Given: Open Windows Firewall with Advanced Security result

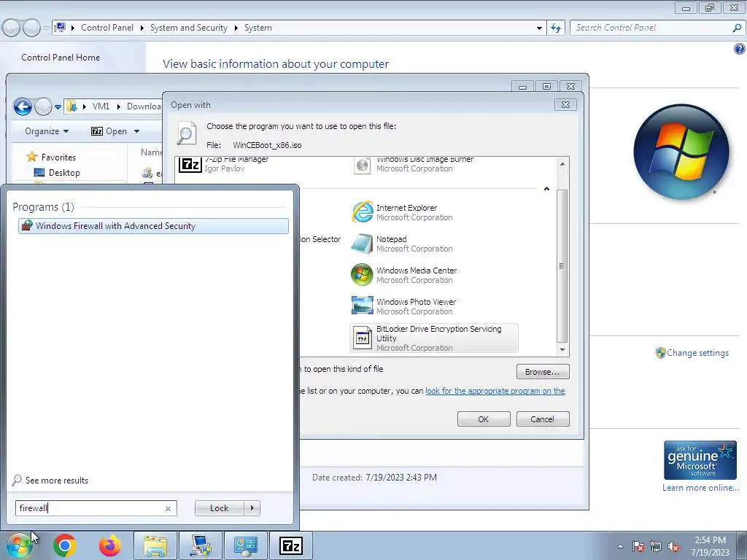Looking at the screenshot, I should pyautogui.click(x=153, y=226).
